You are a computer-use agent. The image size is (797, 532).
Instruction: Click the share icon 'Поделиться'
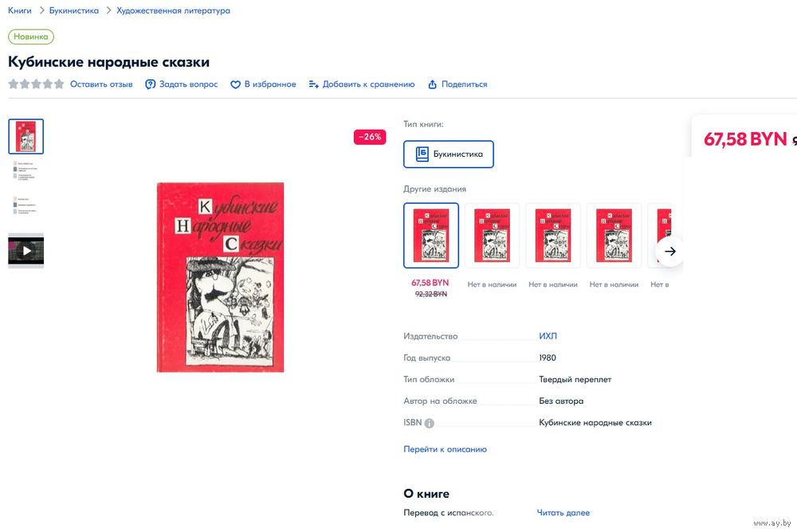(x=432, y=84)
